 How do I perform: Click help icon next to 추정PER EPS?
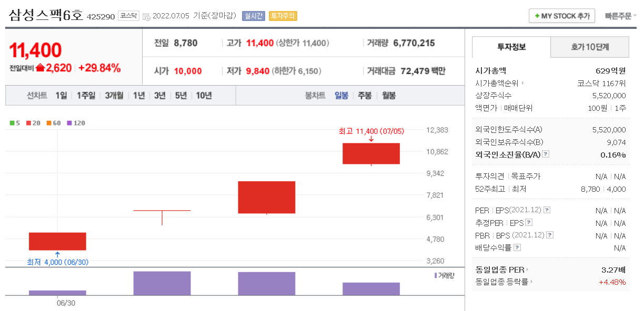click(529, 223)
